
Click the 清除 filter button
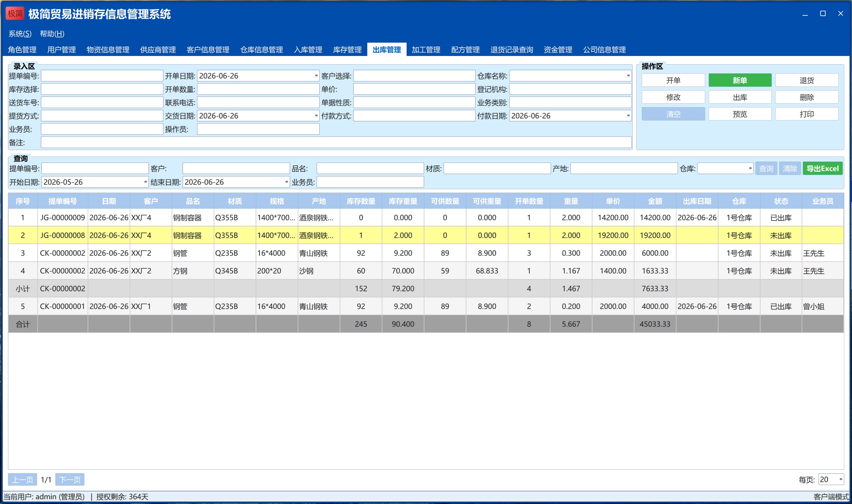(x=790, y=169)
